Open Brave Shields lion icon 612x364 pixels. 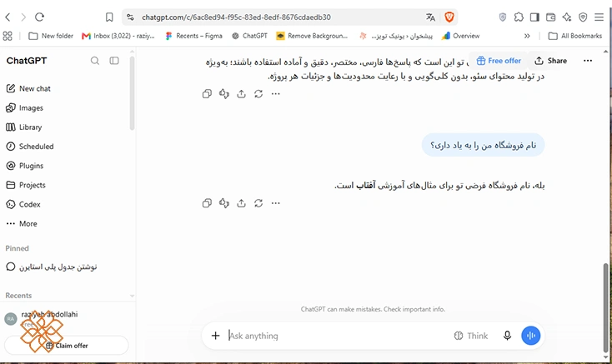(449, 17)
